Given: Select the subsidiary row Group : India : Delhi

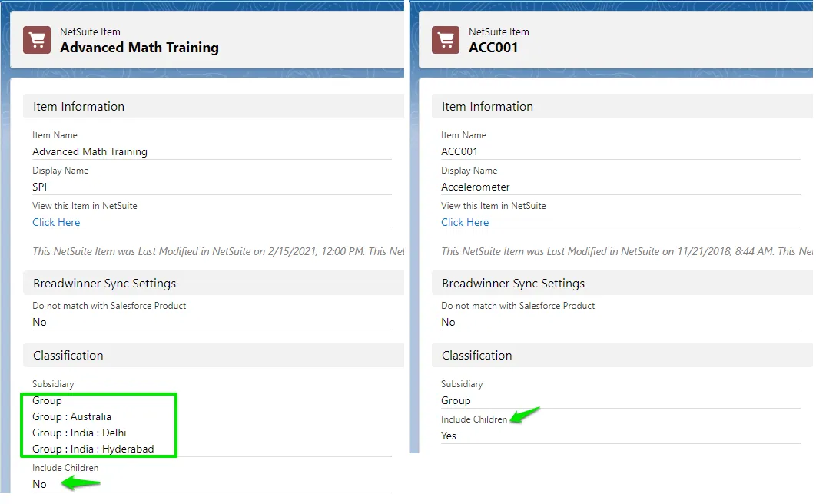Looking at the screenshot, I should [79, 433].
